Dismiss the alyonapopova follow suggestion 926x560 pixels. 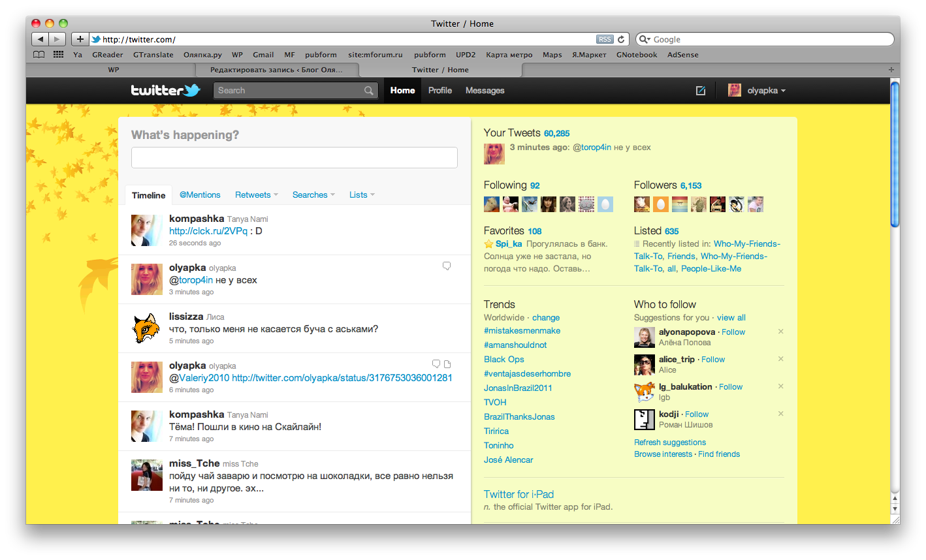pos(780,332)
